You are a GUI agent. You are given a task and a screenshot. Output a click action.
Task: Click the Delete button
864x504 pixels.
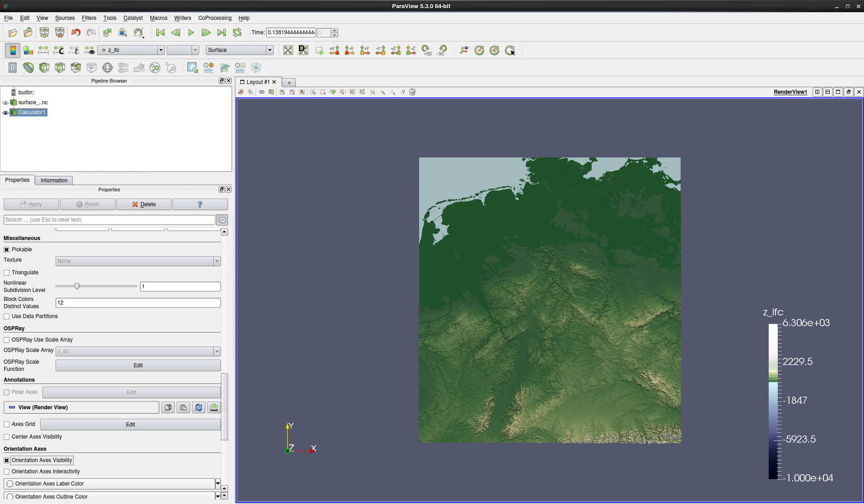tap(144, 204)
